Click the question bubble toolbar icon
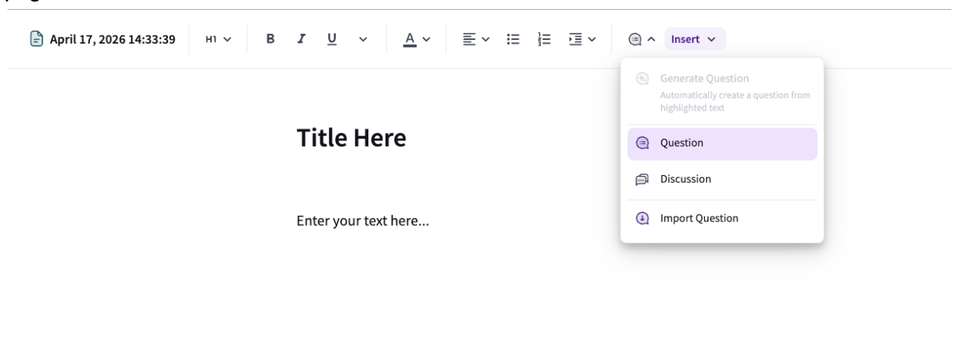 [x=635, y=39]
